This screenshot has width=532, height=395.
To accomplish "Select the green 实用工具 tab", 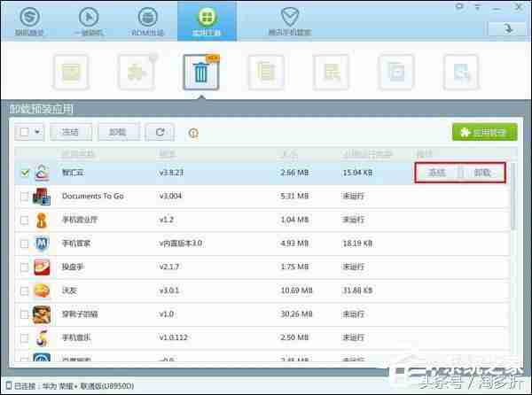I will (207, 21).
